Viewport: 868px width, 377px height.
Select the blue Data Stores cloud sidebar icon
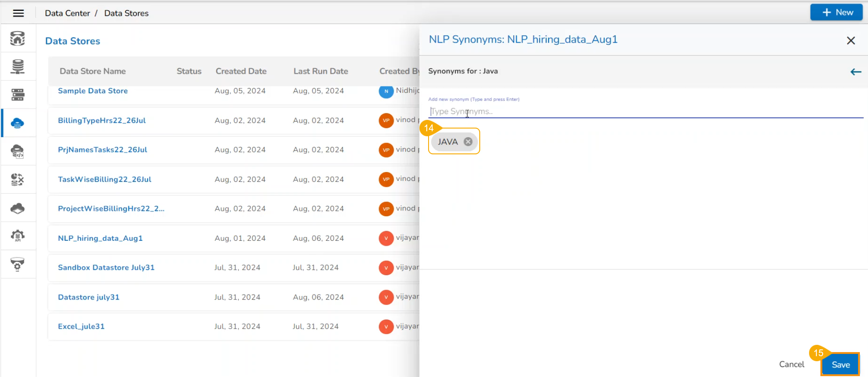18,123
